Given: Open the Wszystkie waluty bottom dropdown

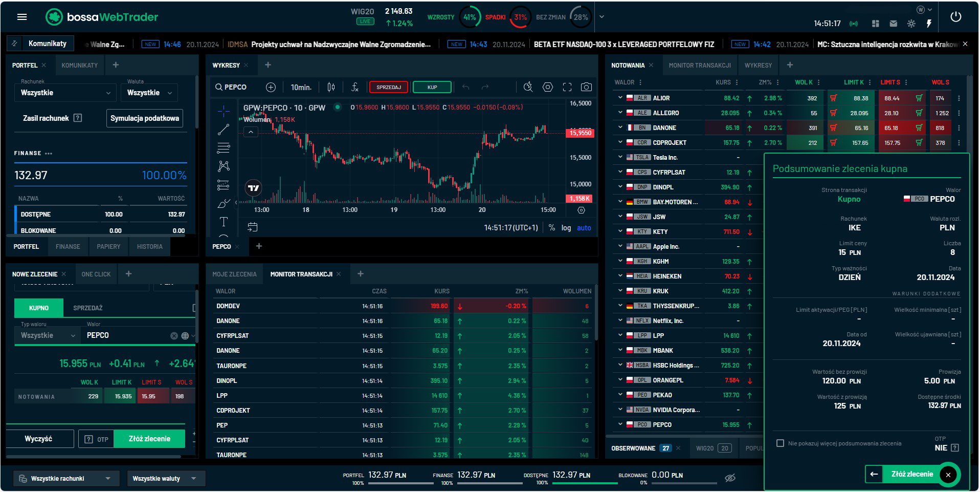Looking at the screenshot, I should pyautogui.click(x=166, y=479).
